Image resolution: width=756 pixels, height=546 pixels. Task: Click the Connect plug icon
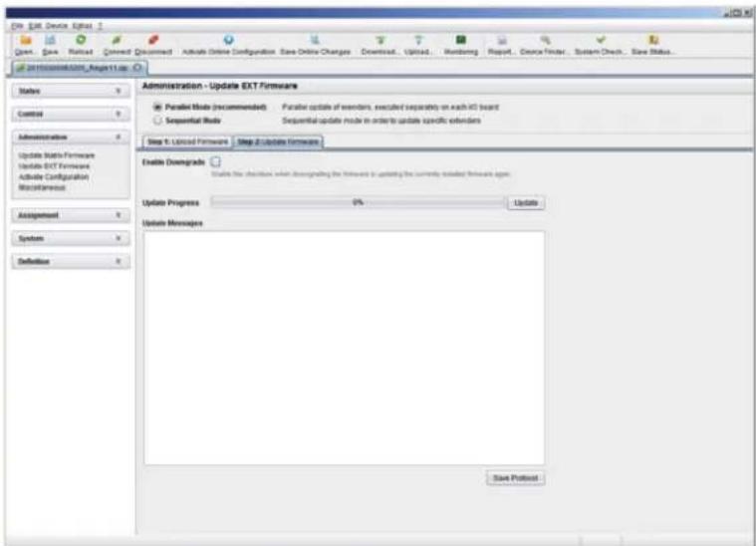click(x=117, y=40)
